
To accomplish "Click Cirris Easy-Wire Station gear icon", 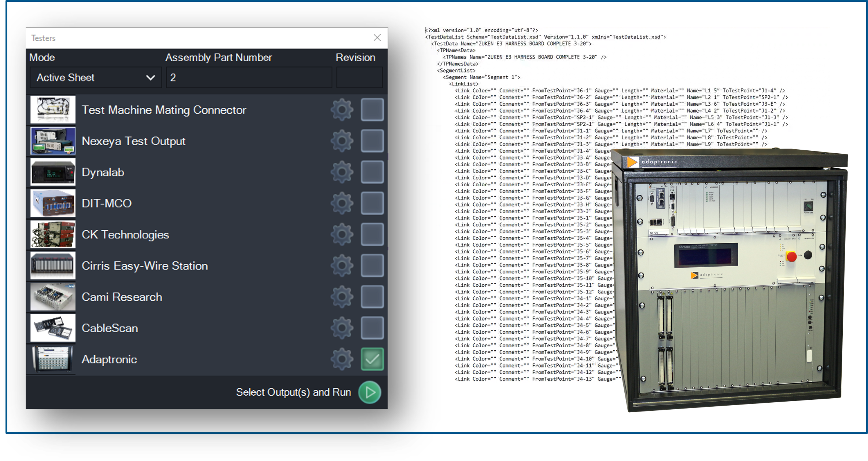I will click(x=342, y=266).
